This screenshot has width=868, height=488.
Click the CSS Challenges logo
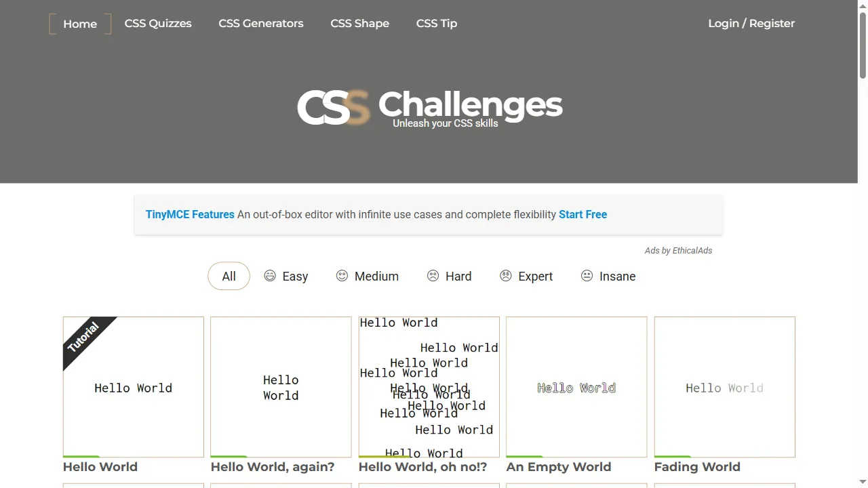tap(430, 105)
